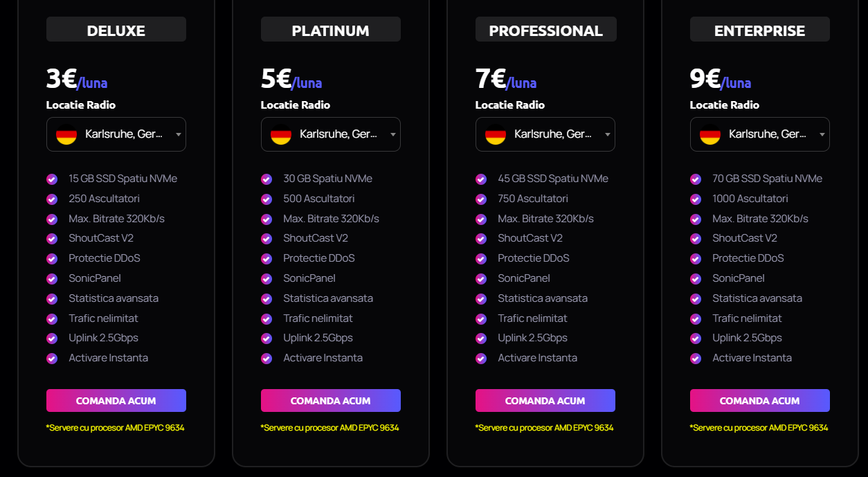
Task: Open the Platinum Locatie Radio dropdown
Action: tap(331, 134)
